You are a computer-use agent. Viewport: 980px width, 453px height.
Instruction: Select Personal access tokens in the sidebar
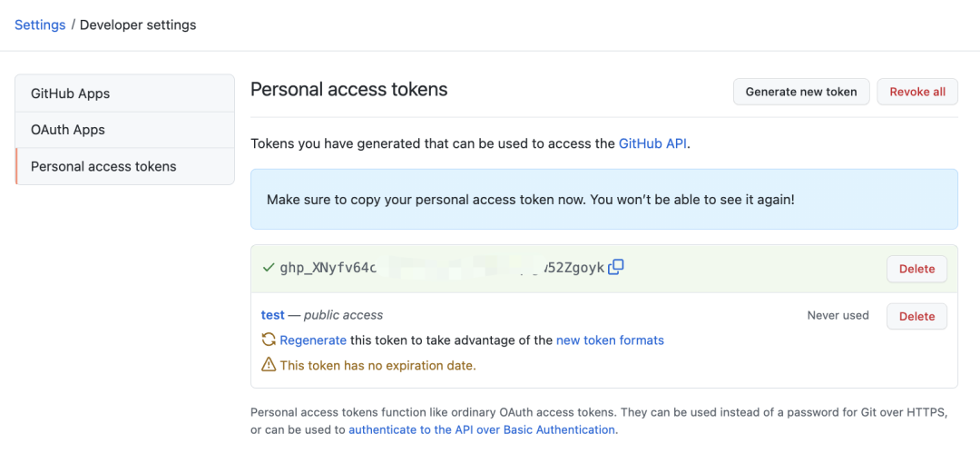pyautogui.click(x=103, y=166)
